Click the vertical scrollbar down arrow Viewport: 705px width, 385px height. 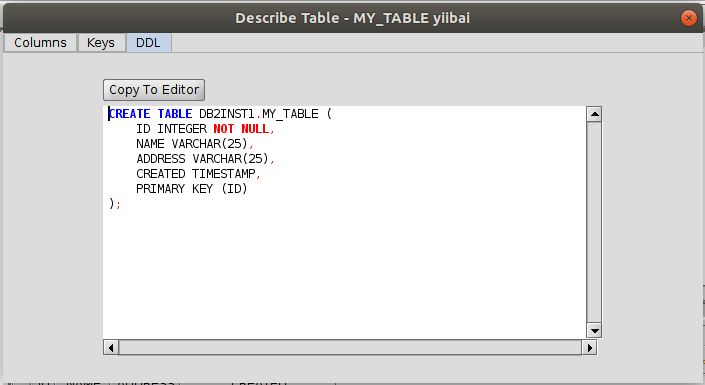click(x=594, y=331)
